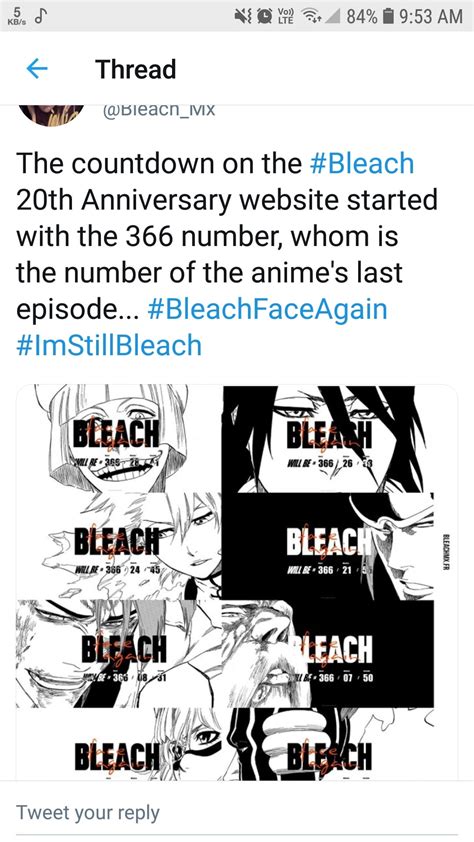474x842 pixels.
Task: Open countdown image showing 366 07 50
Action: click(x=327, y=654)
